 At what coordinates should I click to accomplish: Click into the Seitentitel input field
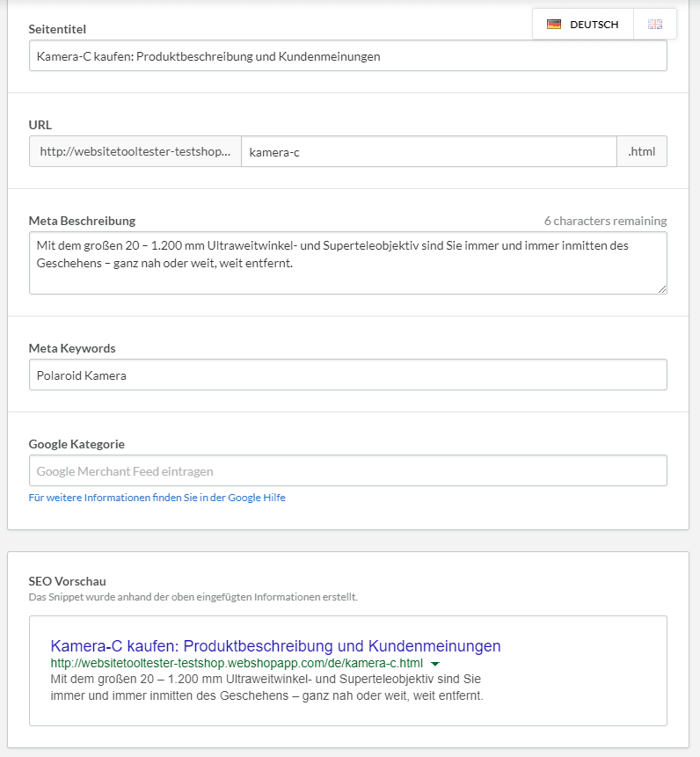(348, 56)
